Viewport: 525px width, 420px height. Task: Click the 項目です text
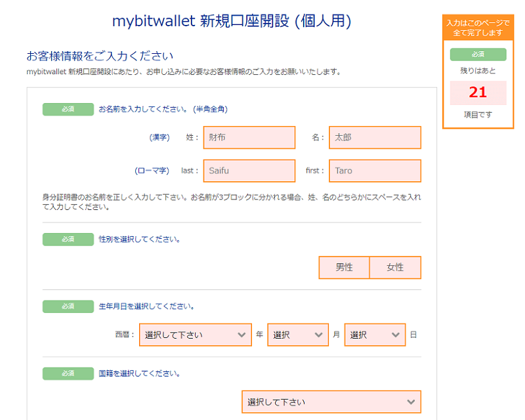pos(478,115)
